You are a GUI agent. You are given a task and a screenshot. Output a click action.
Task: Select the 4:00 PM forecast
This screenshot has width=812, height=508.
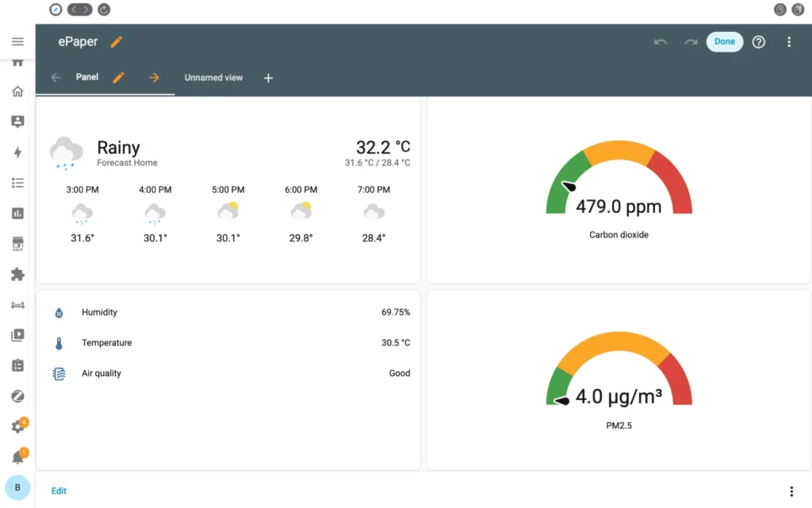coord(155,214)
